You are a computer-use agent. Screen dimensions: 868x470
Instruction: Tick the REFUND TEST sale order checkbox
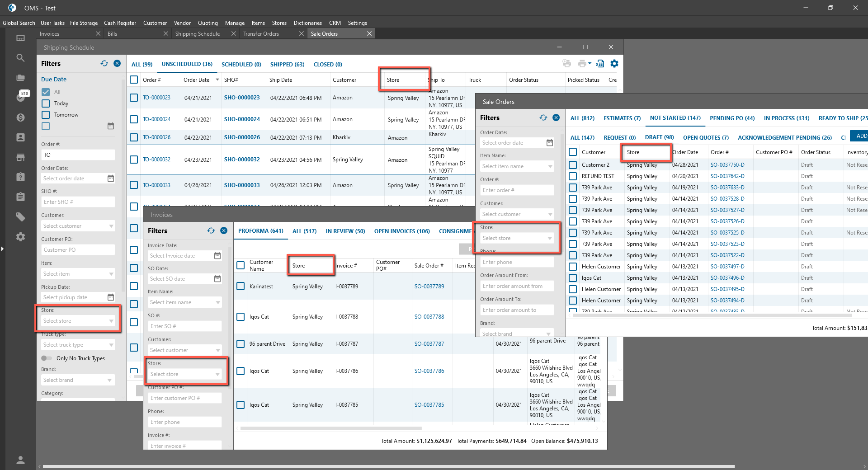573,176
